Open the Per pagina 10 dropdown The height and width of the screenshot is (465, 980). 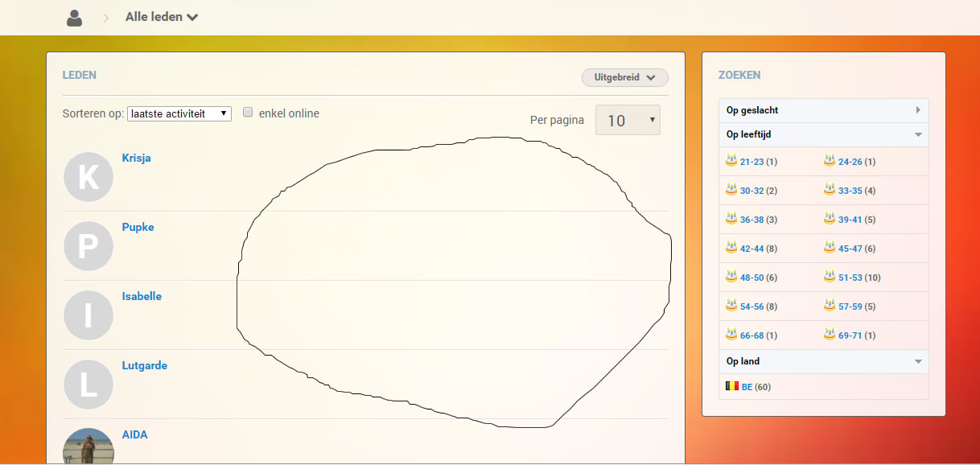pos(628,120)
